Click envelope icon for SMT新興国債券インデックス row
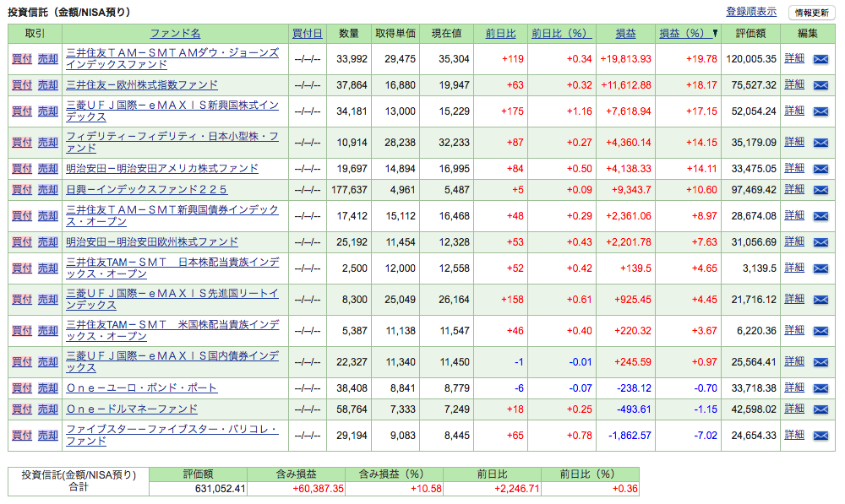This screenshot has width=845, height=504. click(820, 216)
